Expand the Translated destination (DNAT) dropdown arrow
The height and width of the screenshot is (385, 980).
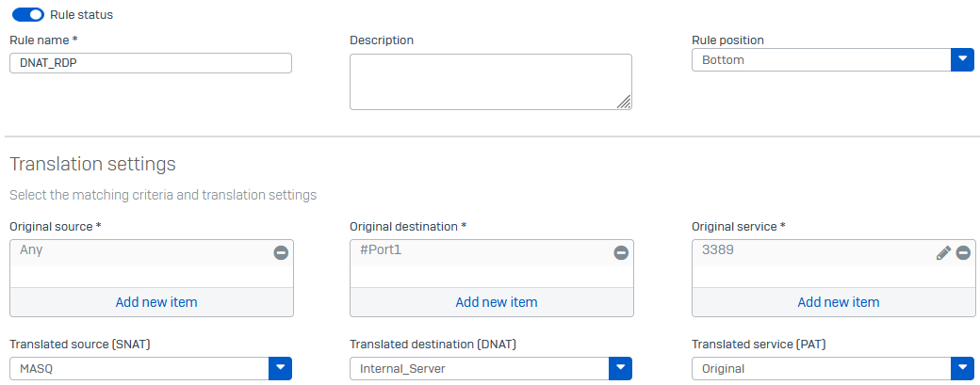point(620,369)
